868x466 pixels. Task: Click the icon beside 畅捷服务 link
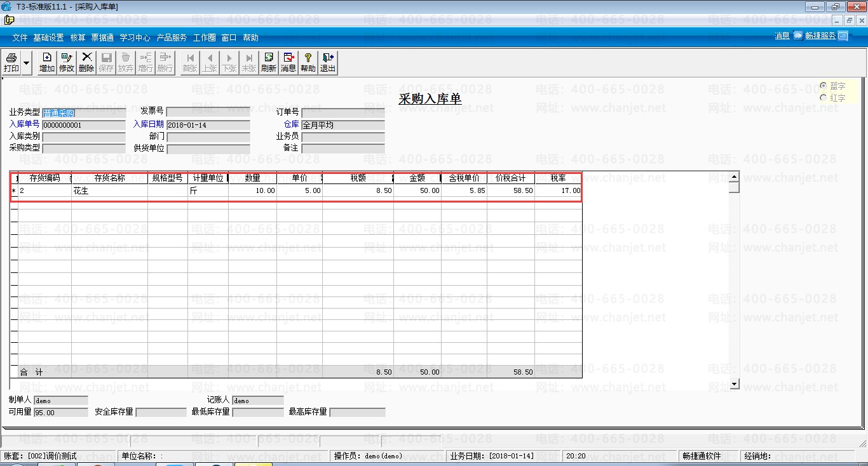tap(843, 36)
